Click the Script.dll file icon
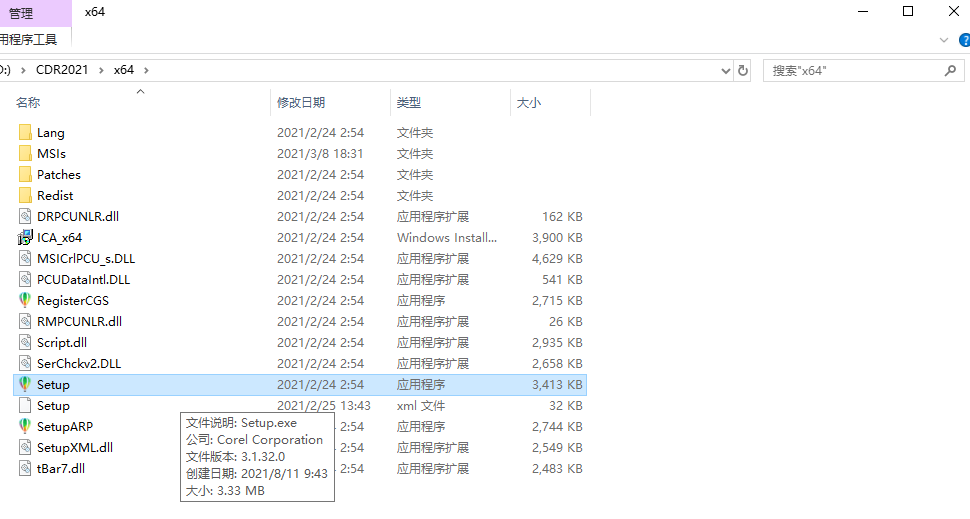The height and width of the screenshot is (519, 970). point(25,343)
